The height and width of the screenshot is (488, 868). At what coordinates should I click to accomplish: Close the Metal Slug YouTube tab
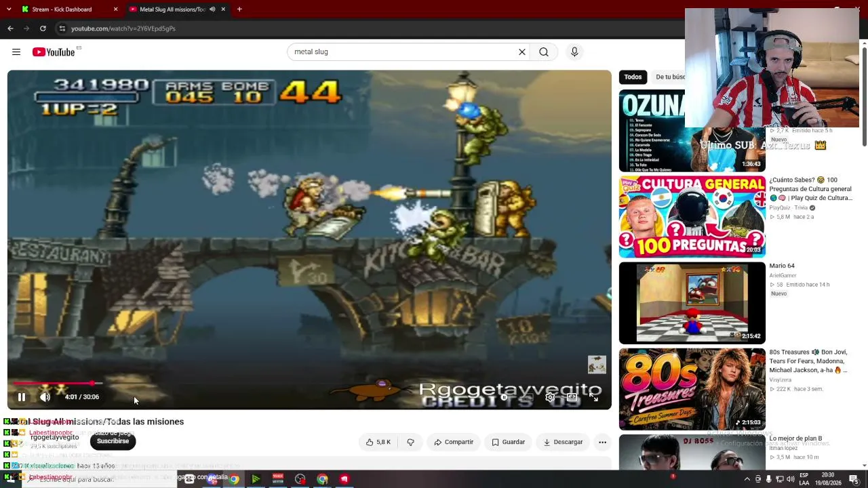click(223, 9)
